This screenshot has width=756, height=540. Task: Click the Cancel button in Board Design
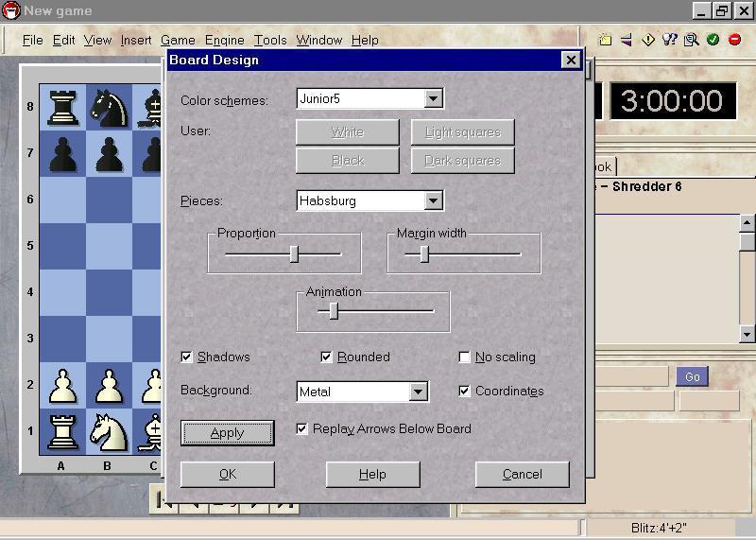pos(522,474)
